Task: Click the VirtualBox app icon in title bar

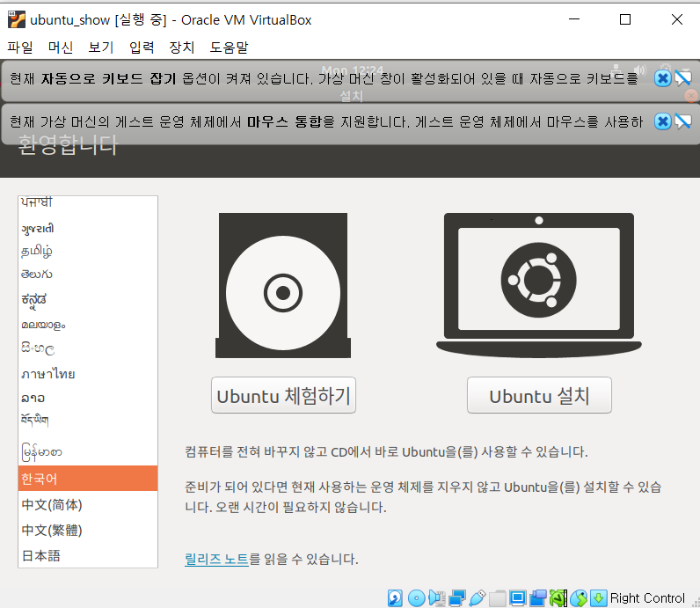Action: click(x=17, y=19)
